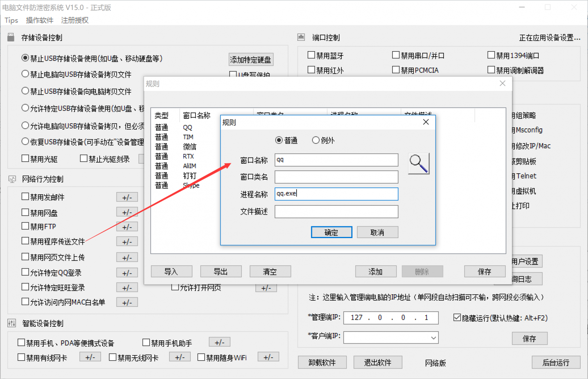Viewport: 588px width, 379px height.
Task: Enable the 禁用蓝牙 checkbox
Action: pyautogui.click(x=311, y=55)
